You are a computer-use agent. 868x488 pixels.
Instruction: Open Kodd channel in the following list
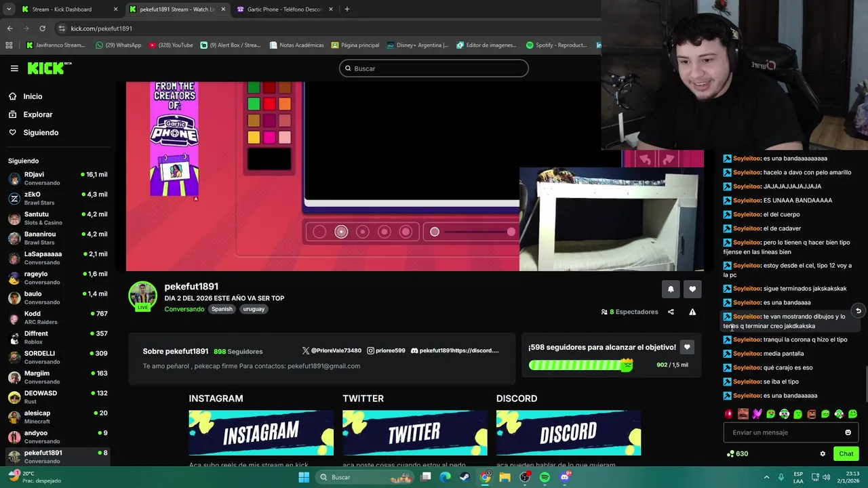pyautogui.click(x=58, y=318)
